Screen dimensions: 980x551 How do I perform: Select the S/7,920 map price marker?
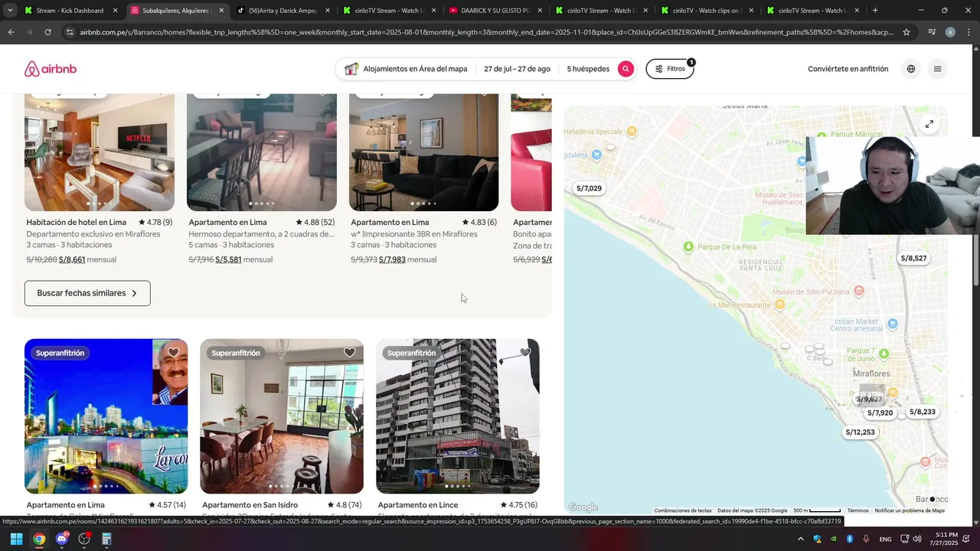(x=880, y=413)
